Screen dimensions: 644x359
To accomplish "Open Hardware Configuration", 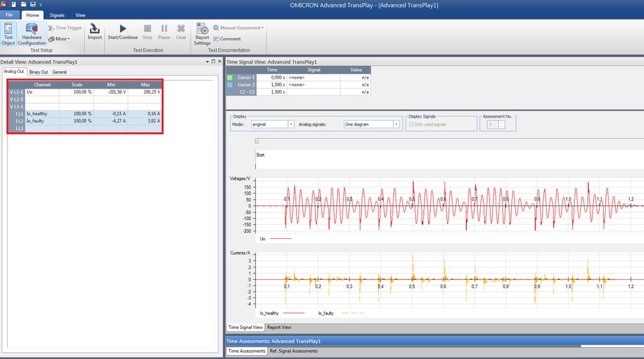I will tap(31, 34).
